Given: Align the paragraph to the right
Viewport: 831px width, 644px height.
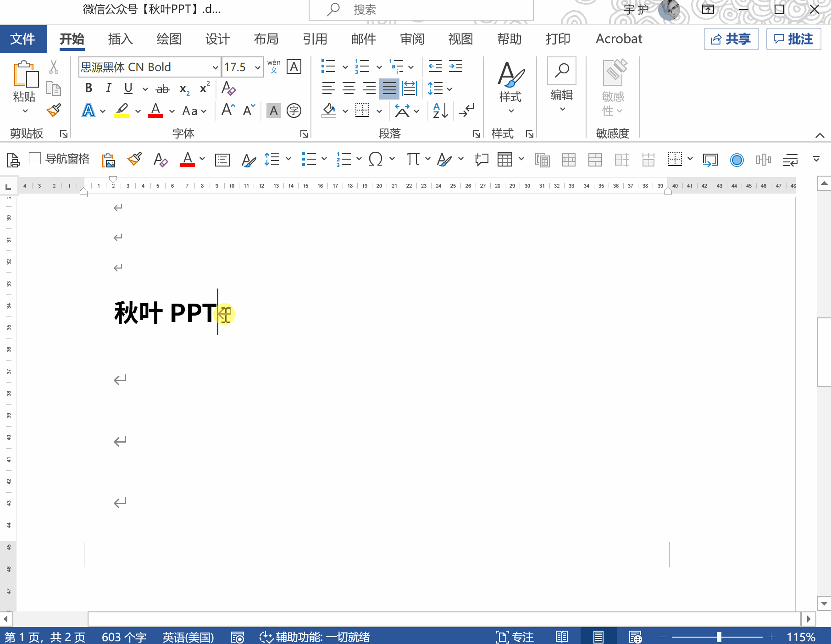Looking at the screenshot, I should [x=369, y=88].
